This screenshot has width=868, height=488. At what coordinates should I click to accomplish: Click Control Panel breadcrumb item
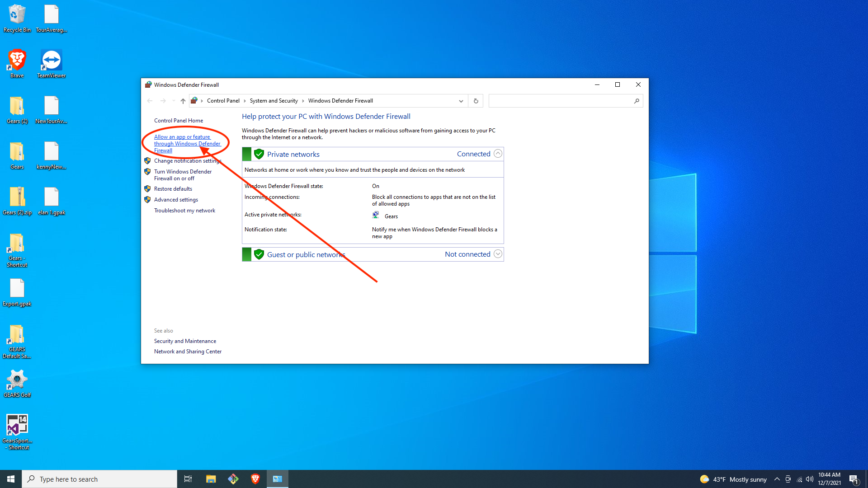(223, 101)
